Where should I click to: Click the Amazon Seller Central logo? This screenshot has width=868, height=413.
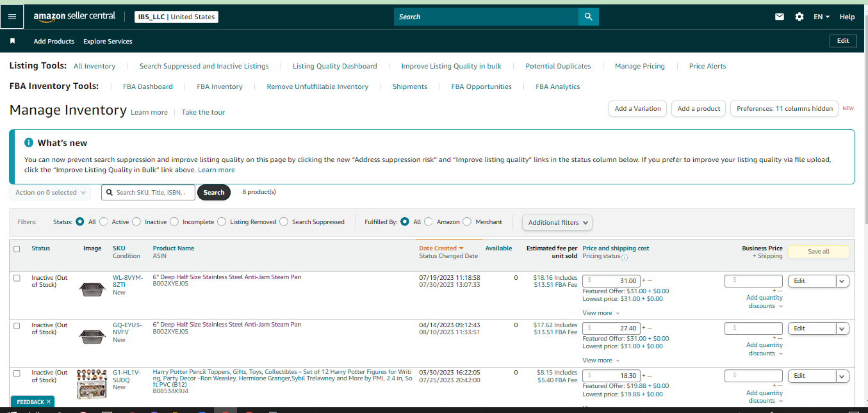click(x=75, y=17)
